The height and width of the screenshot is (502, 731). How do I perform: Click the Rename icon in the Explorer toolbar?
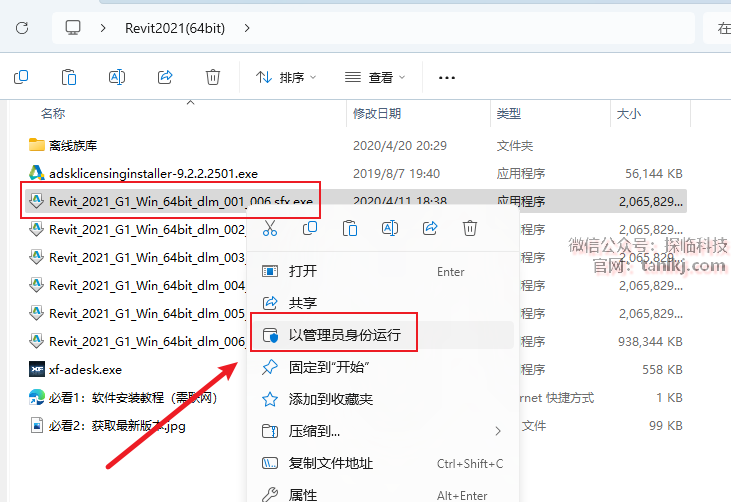coord(117,77)
